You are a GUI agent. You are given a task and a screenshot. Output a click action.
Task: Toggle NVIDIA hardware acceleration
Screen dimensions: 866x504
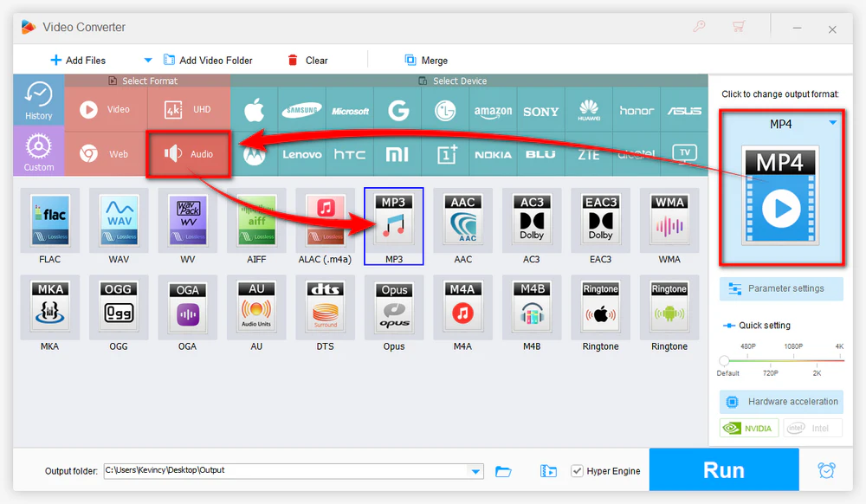(748, 428)
